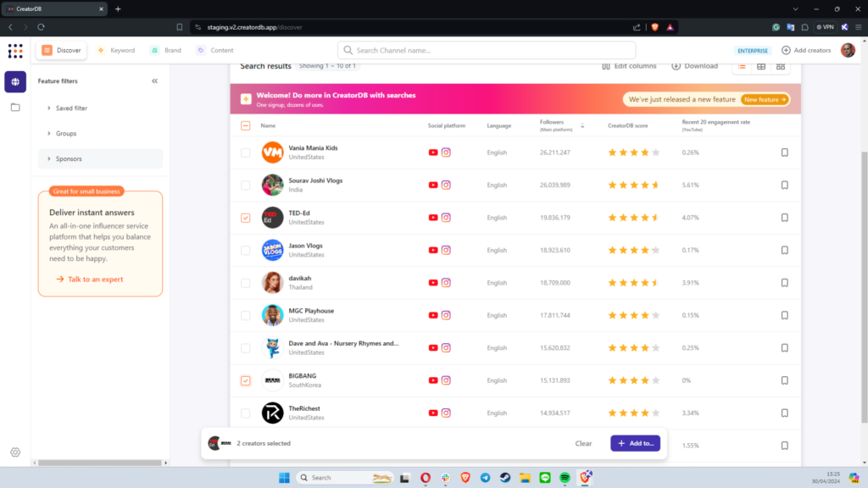The image size is (868, 488).
Task: Bookmark davikah row
Action: tap(784, 283)
